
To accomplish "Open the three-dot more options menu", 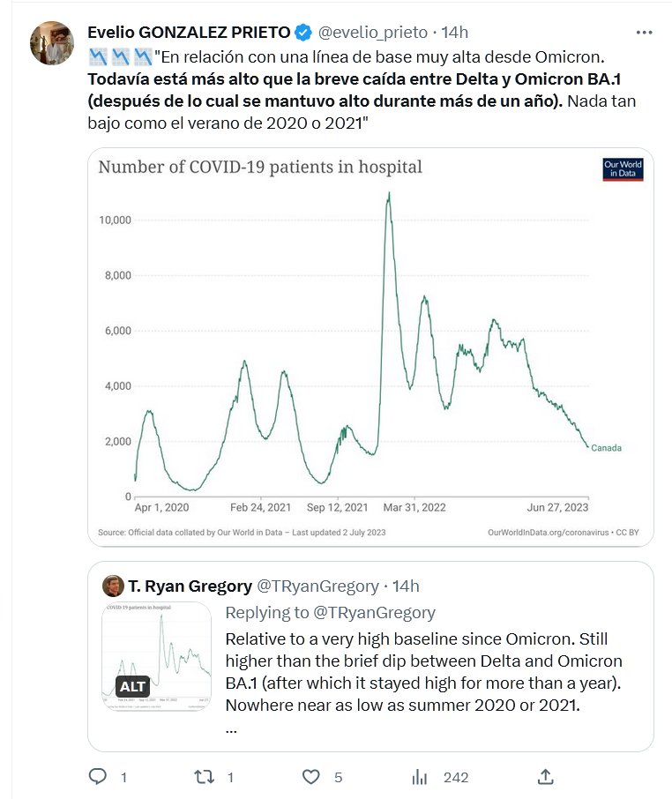I will coord(645,33).
